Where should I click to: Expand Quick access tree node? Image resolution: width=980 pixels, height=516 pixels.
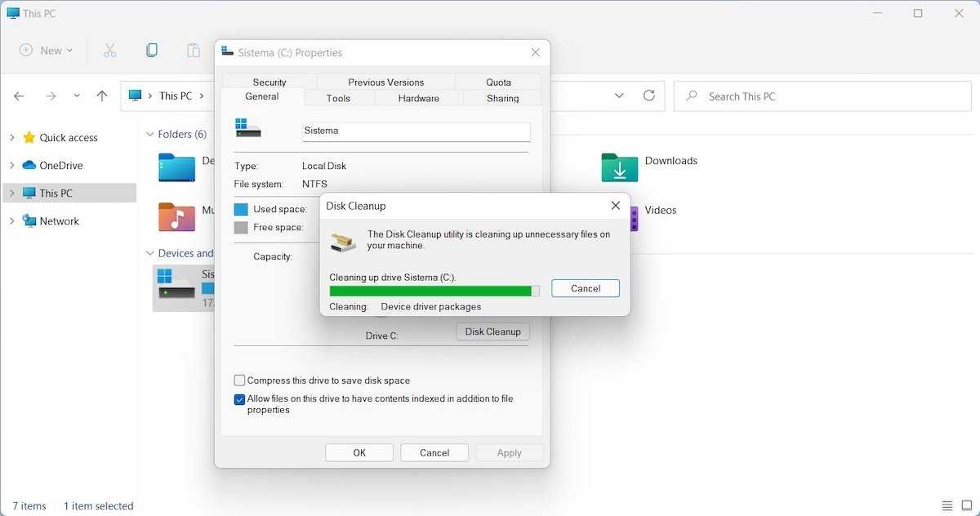pyautogui.click(x=12, y=138)
